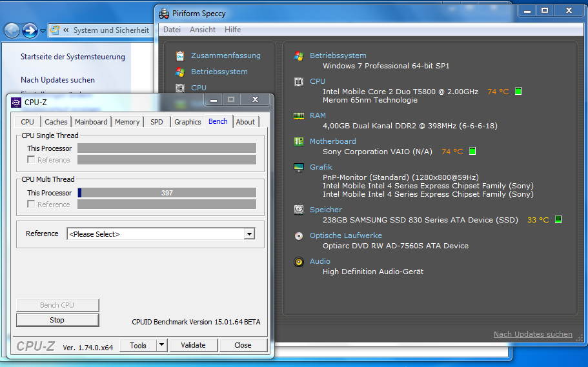Open the RAM section heading
Image resolution: width=588 pixels, height=367 pixels.
tap(318, 115)
